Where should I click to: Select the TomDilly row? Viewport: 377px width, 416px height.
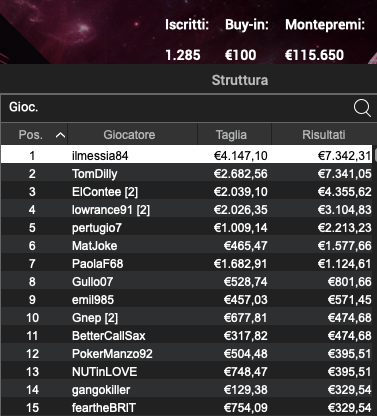tap(187, 174)
